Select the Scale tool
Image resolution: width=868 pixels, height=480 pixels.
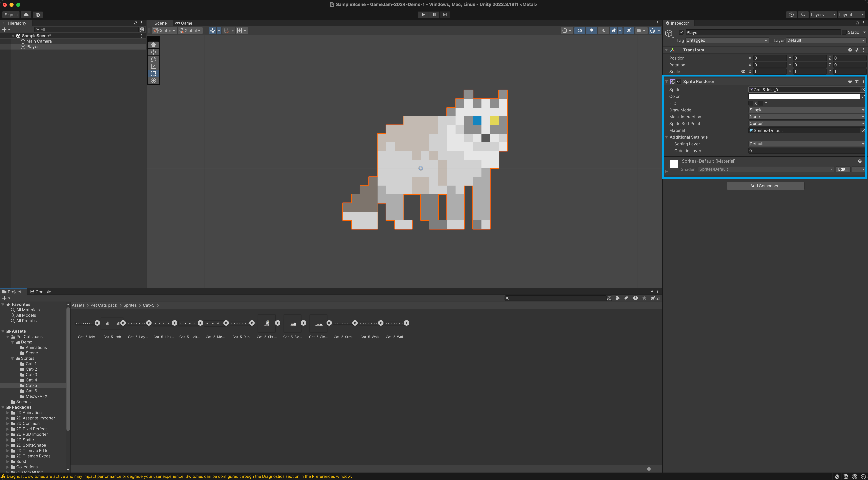[x=154, y=66]
